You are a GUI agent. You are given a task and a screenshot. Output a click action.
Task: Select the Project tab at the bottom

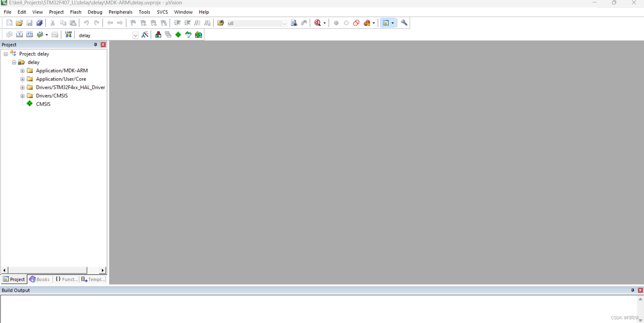pos(14,279)
